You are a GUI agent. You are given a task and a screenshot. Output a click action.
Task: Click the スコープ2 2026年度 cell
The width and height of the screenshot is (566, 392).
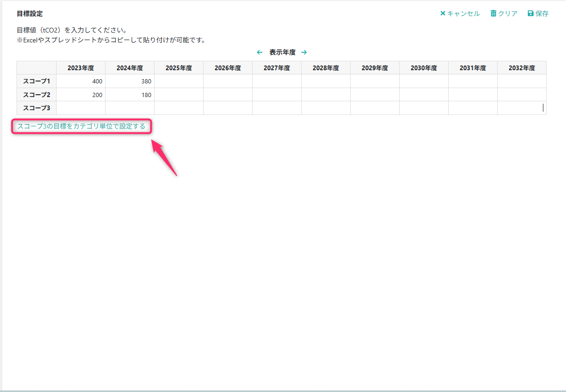coord(228,95)
